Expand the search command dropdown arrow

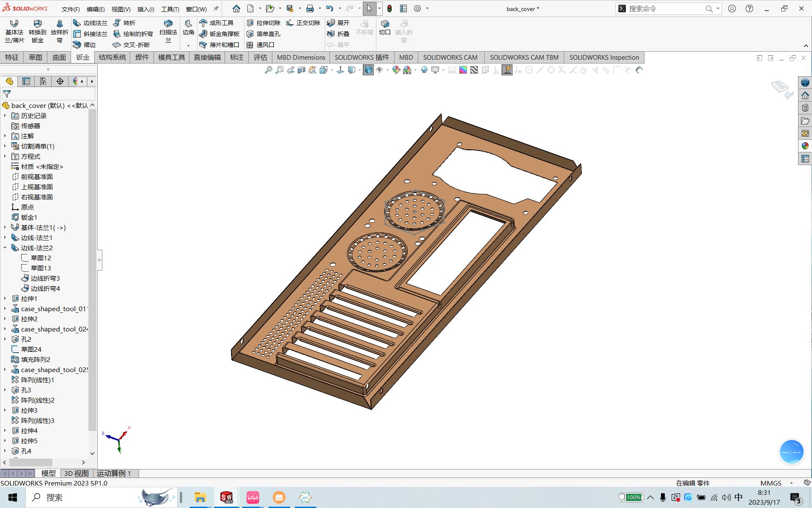pyautogui.click(x=718, y=8)
